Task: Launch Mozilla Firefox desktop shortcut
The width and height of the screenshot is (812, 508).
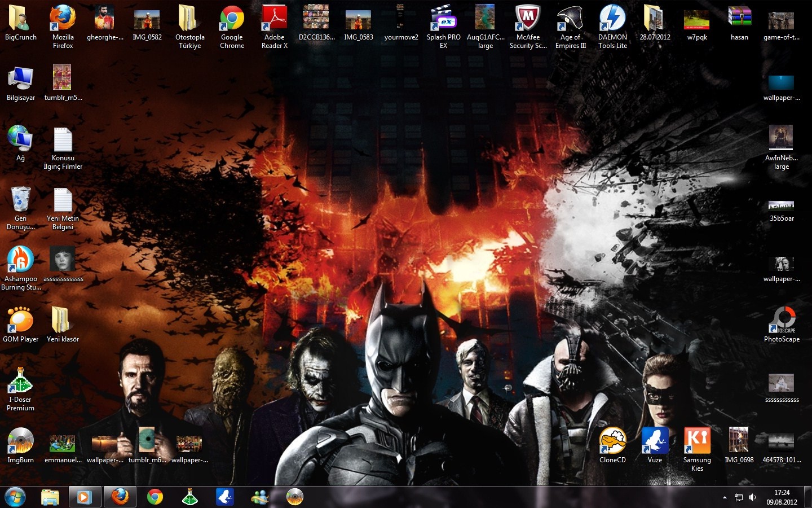Action: [63, 18]
